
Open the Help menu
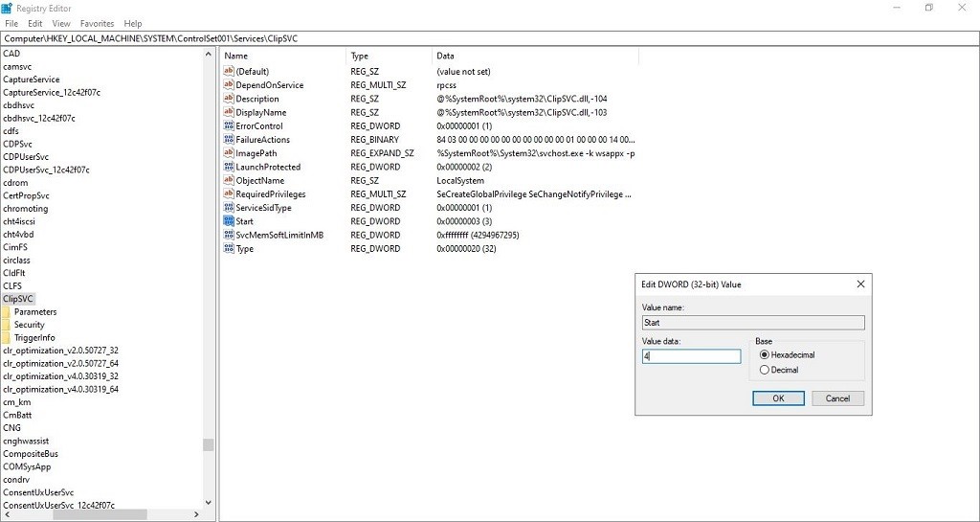click(x=133, y=24)
